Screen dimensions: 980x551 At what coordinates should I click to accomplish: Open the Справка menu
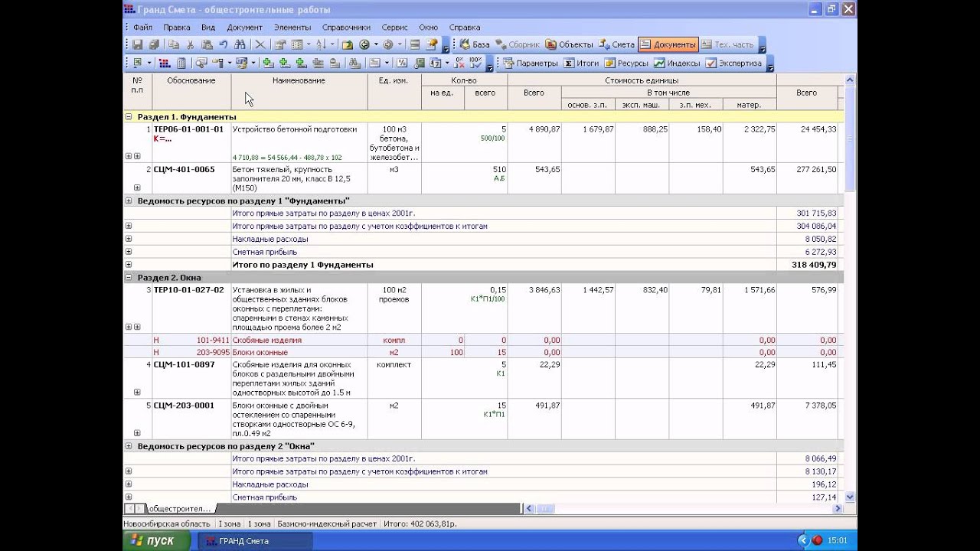[465, 27]
